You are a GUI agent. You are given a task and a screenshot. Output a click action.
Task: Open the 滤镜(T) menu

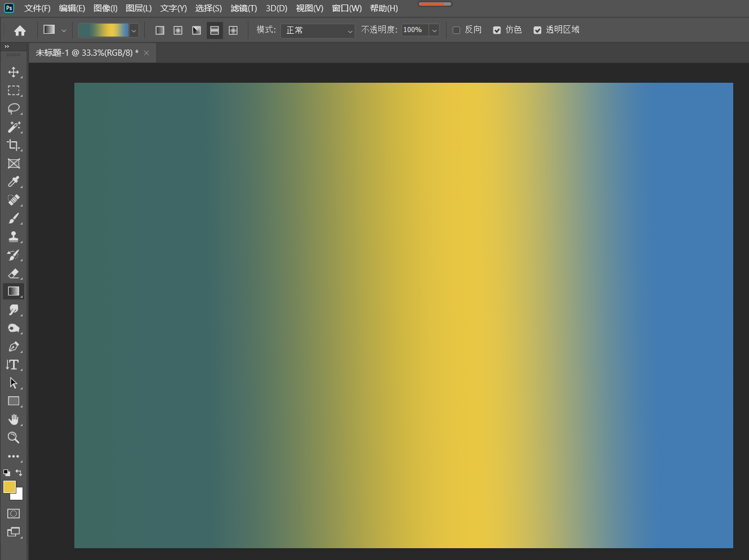(244, 8)
